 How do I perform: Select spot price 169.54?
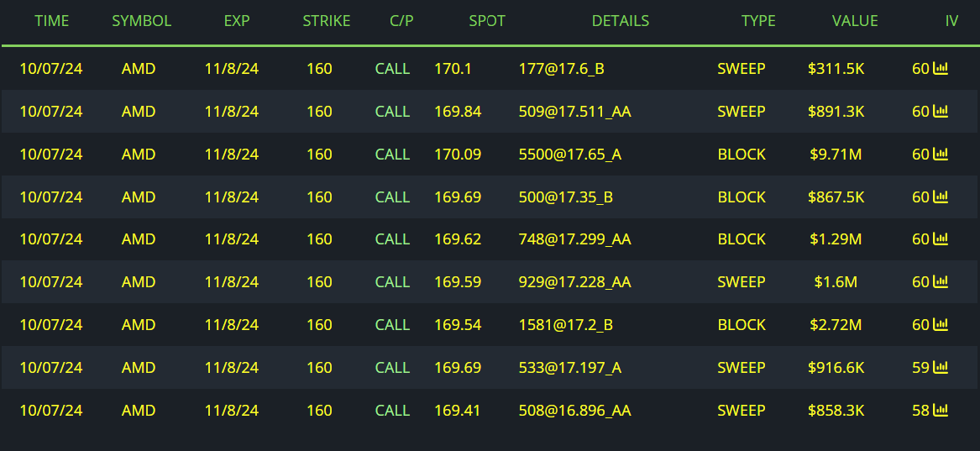click(458, 324)
